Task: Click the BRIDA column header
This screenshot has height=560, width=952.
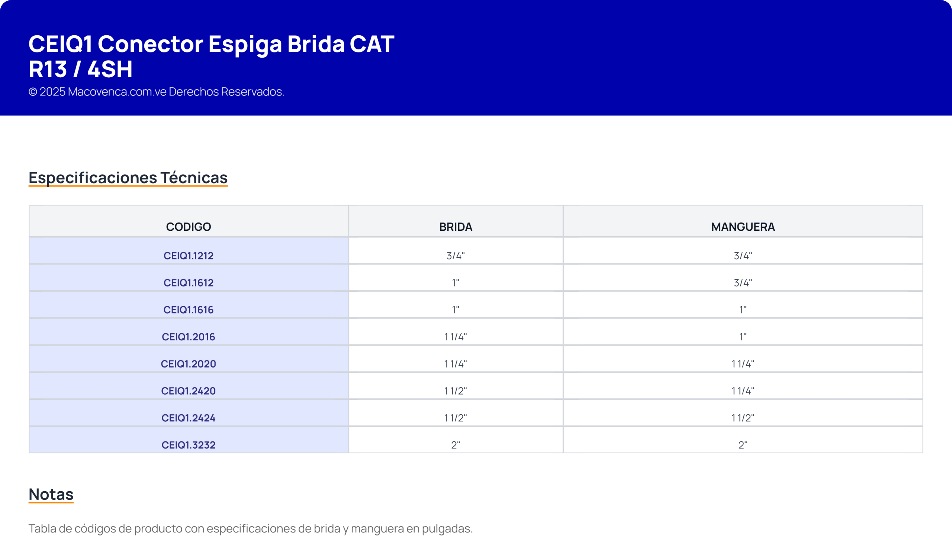Action: [x=456, y=227]
